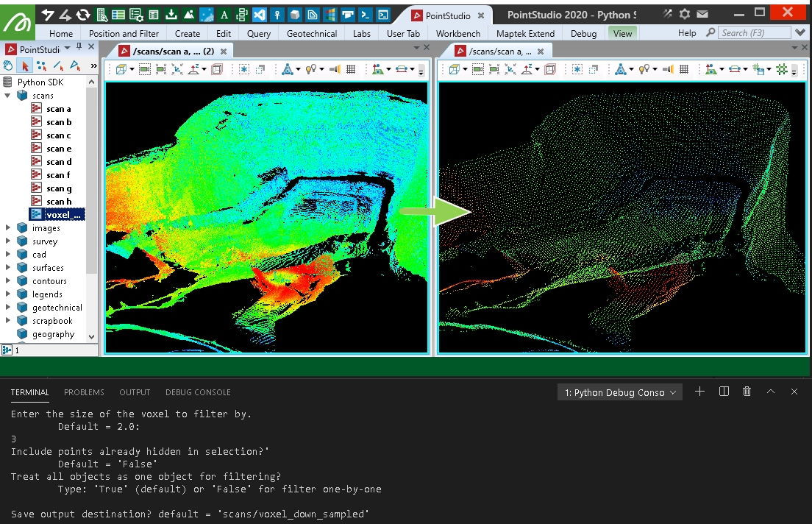Pin the PointStudio explorer panel
The image size is (812, 524).
pyautogui.click(x=79, y=47)
